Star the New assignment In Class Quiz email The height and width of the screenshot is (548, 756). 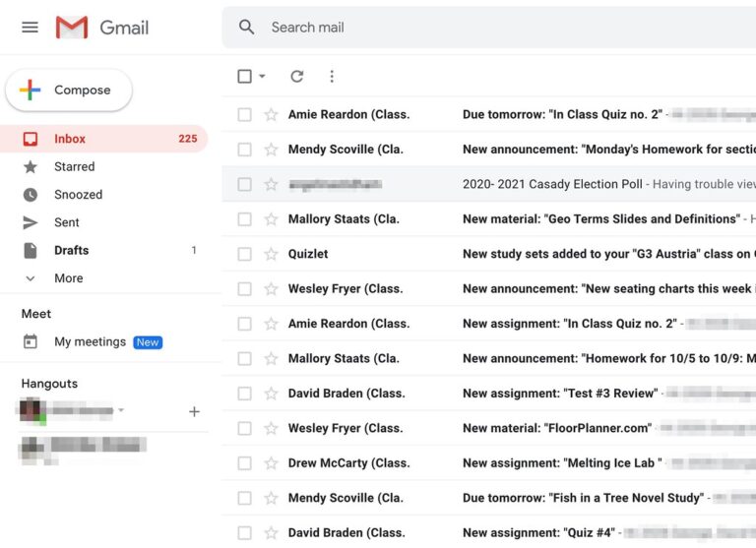point(271,324)
